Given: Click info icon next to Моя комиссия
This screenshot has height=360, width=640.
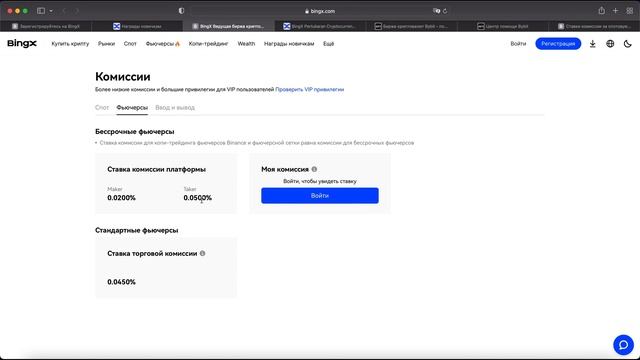Looking at the screenshot, I should [x=314, y=169].
